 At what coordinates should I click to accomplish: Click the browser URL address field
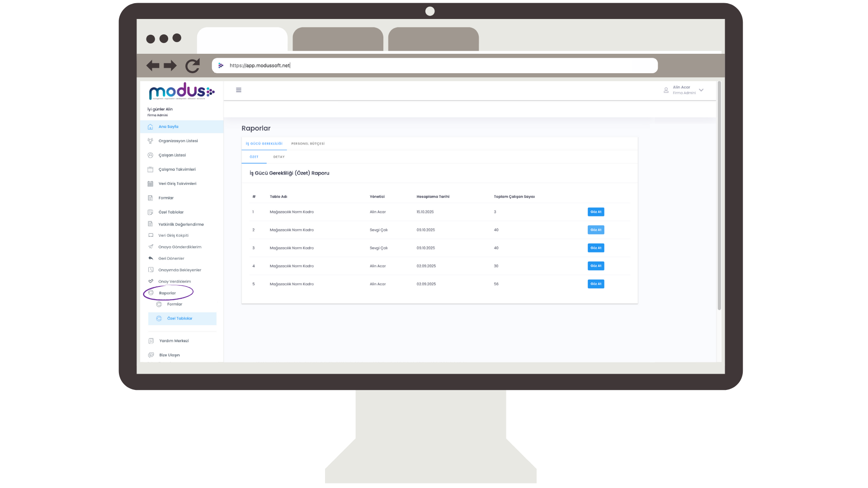point(434,66)
